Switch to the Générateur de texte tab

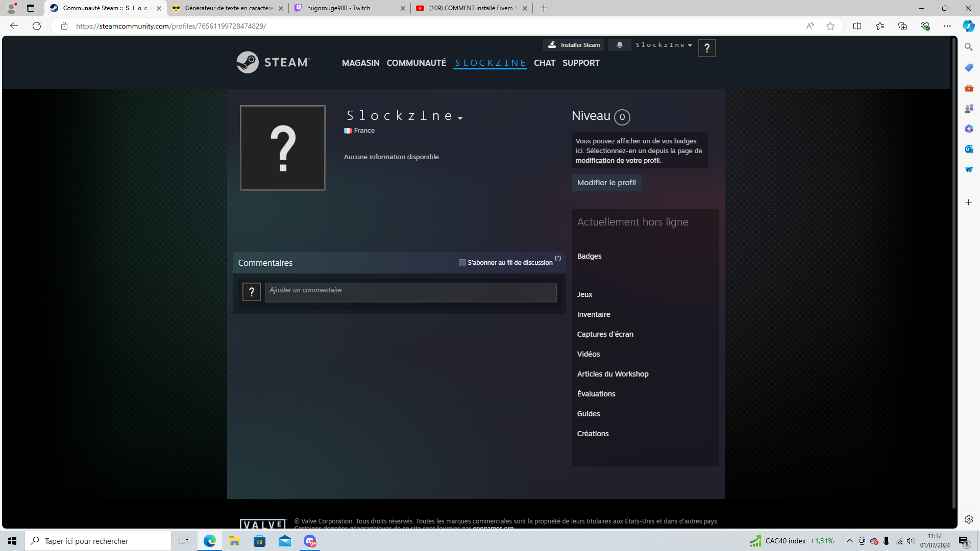click(228, 8)
